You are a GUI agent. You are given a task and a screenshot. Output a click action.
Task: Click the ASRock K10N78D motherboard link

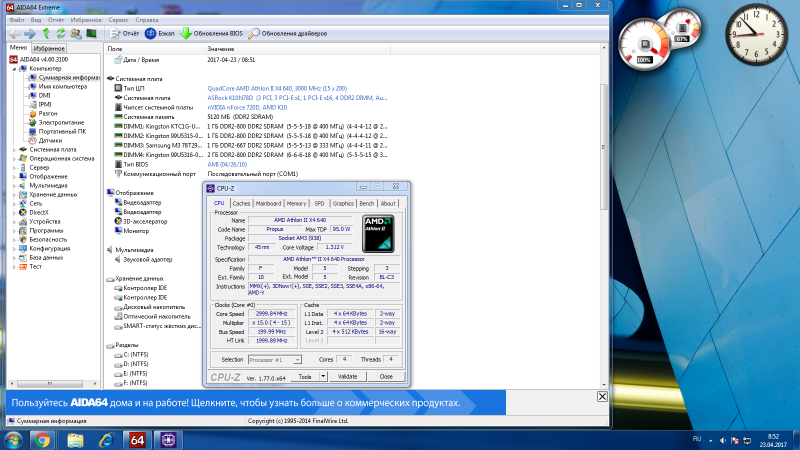pos(250,97)
